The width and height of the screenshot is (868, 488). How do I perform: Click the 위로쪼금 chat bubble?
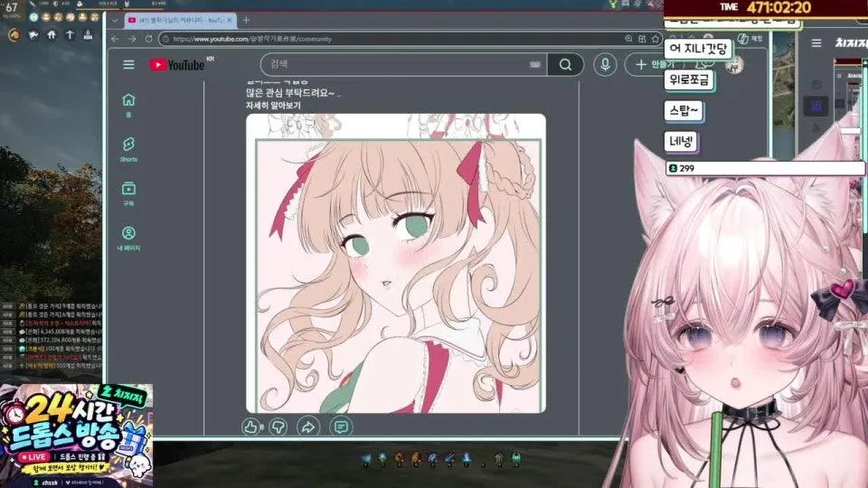(x=689, y=80)
